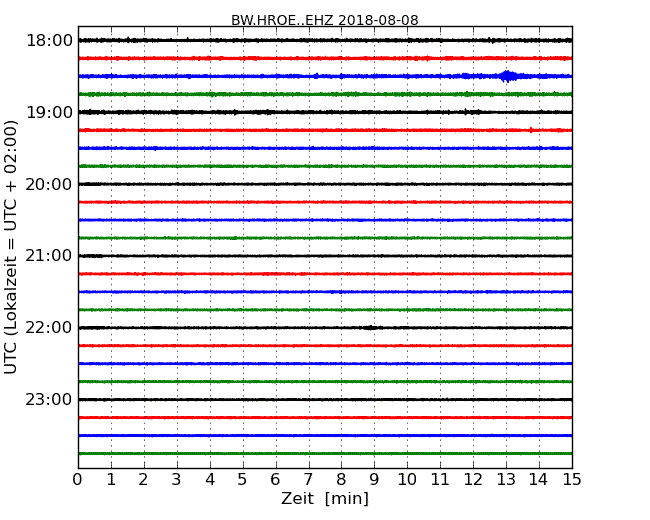650x520 pixels.
Task: Click x-axis tick label 12
Action: point(473,479)
